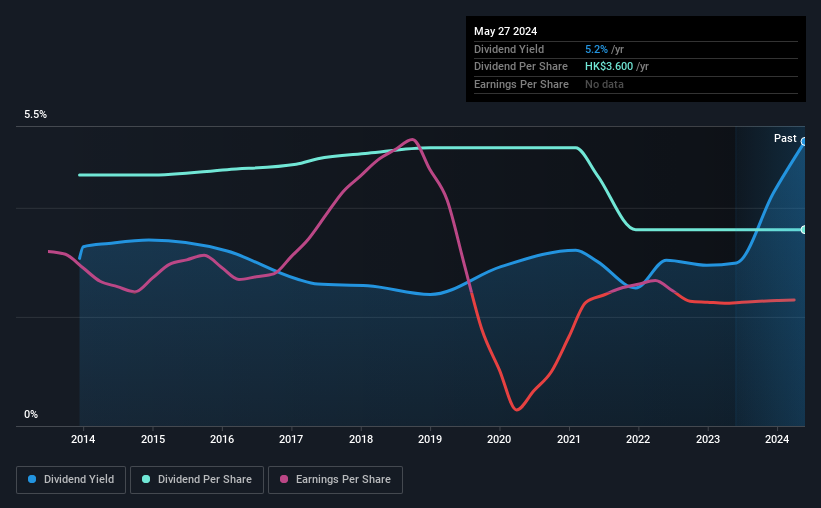Click the teal Dividend Per Share legend dot
The width and height of the screenshot is (821, 508).
click(x=146, y=480)
